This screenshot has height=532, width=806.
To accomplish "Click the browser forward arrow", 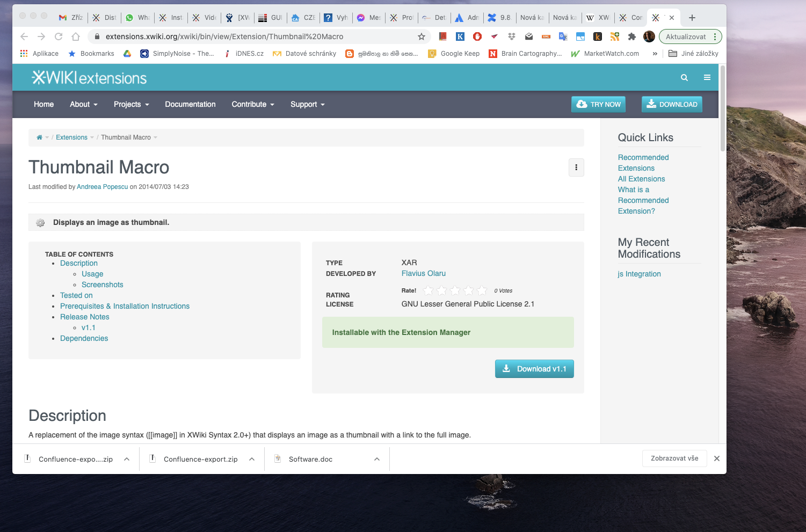I will click(41, 37).
